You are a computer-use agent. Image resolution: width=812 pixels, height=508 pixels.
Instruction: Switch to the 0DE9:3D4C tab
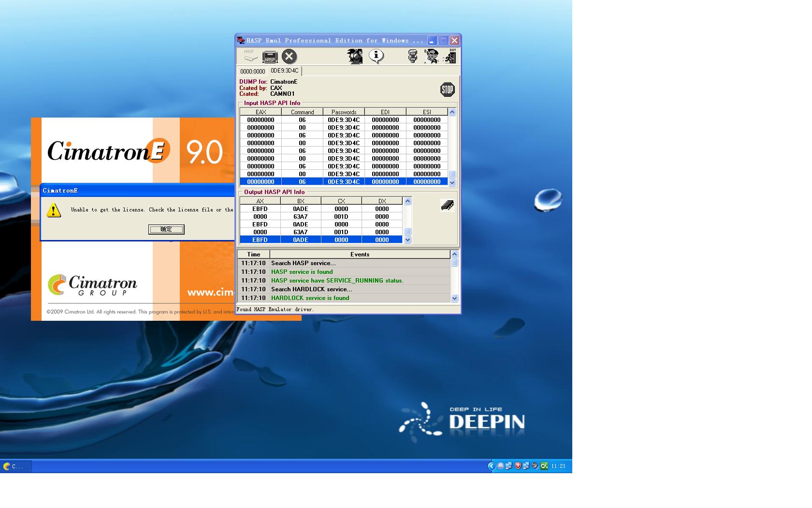coord(285,71)
